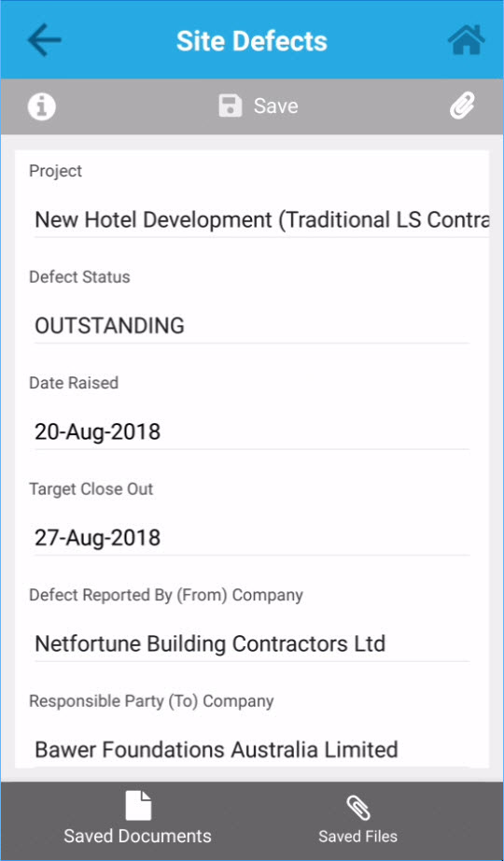Click the Saved Files paperclip icon
Screen dimensions: 504x861
coord(358,809)
